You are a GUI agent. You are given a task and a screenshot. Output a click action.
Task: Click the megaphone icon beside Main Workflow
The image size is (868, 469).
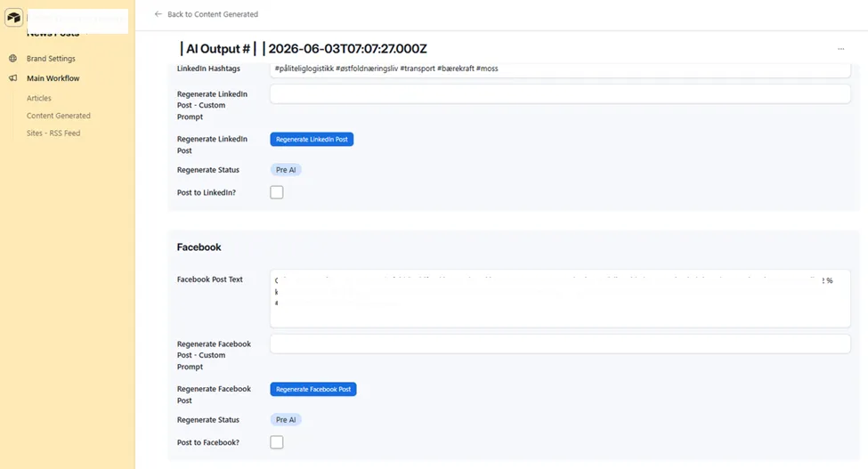[12, 78]
